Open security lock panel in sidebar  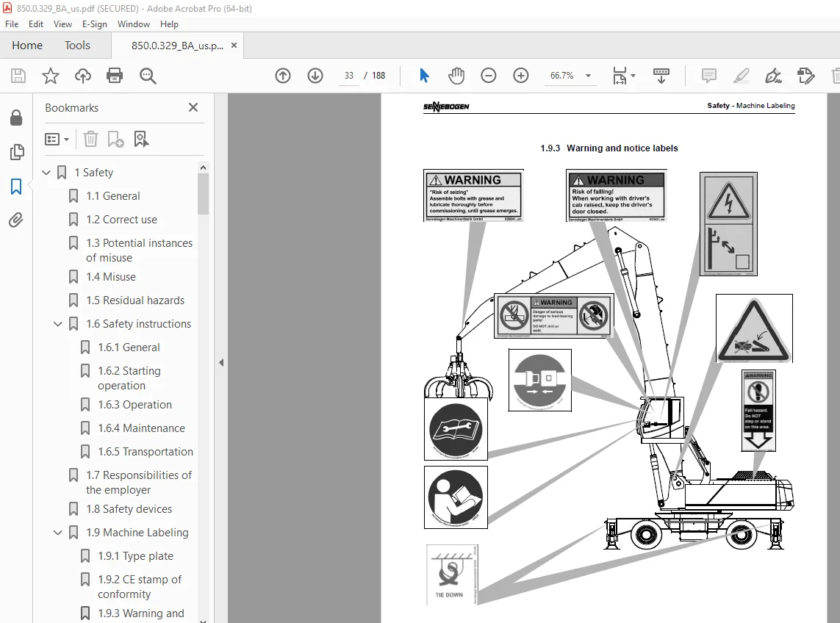click(x=16, y=118)
